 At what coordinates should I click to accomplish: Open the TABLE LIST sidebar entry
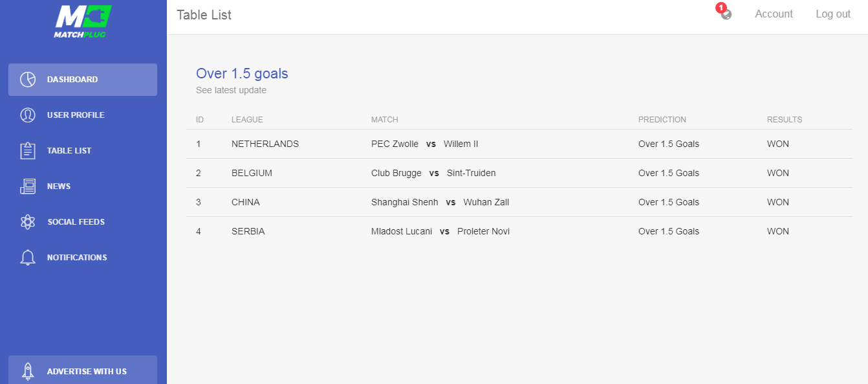click(x=83, y=151)
